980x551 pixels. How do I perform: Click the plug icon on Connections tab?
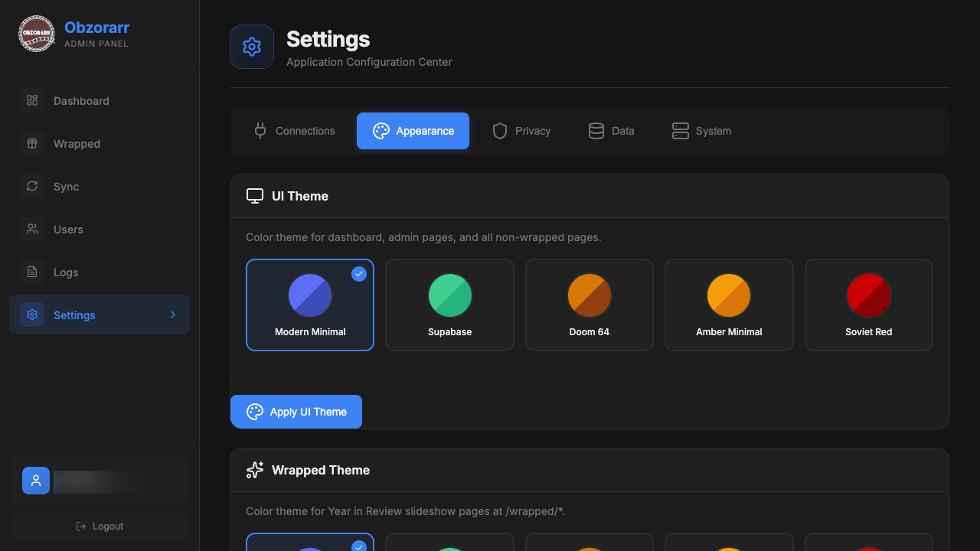coord(260,131)
